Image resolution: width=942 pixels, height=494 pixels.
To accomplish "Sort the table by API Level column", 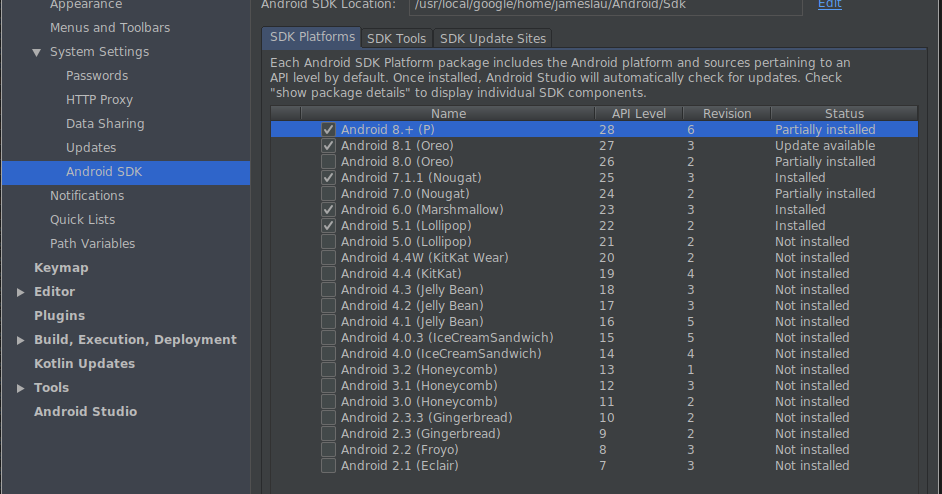I will (639, 114).
